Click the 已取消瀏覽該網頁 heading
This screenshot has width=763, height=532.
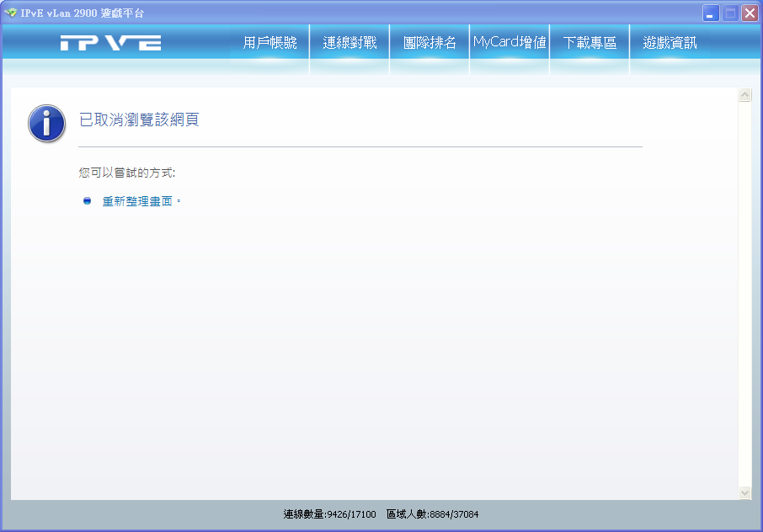(139, 120)
